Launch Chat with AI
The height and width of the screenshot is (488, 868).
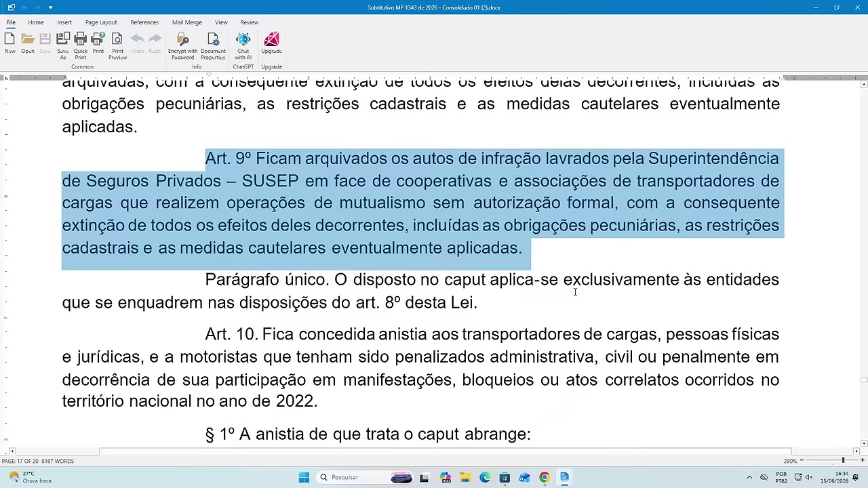(x=243, y=45)
